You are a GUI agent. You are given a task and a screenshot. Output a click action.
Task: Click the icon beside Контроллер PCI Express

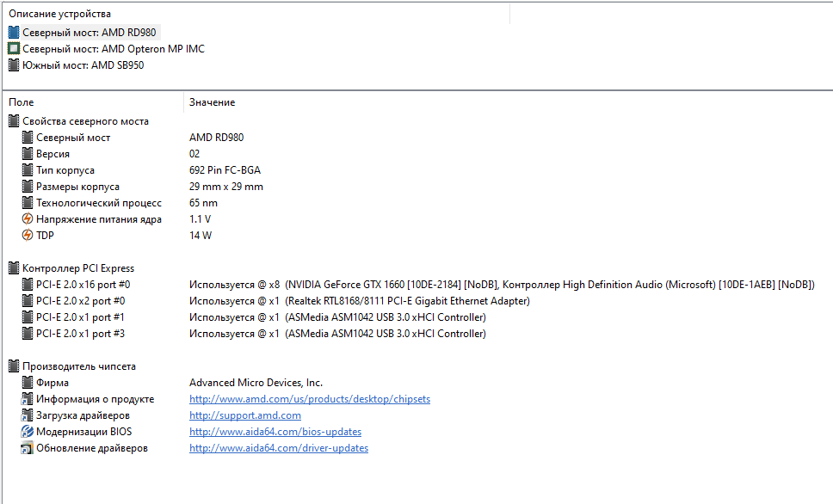tap(14, 268)
